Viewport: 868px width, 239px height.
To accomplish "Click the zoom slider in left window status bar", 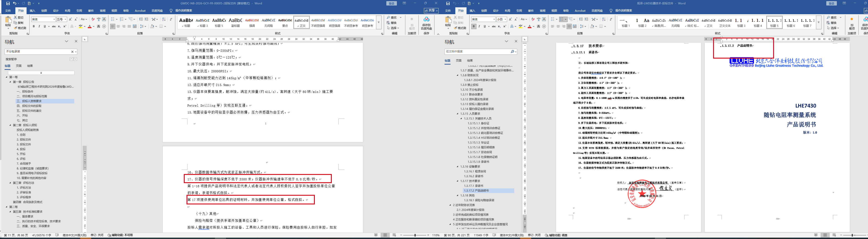I will click(415, 235).
